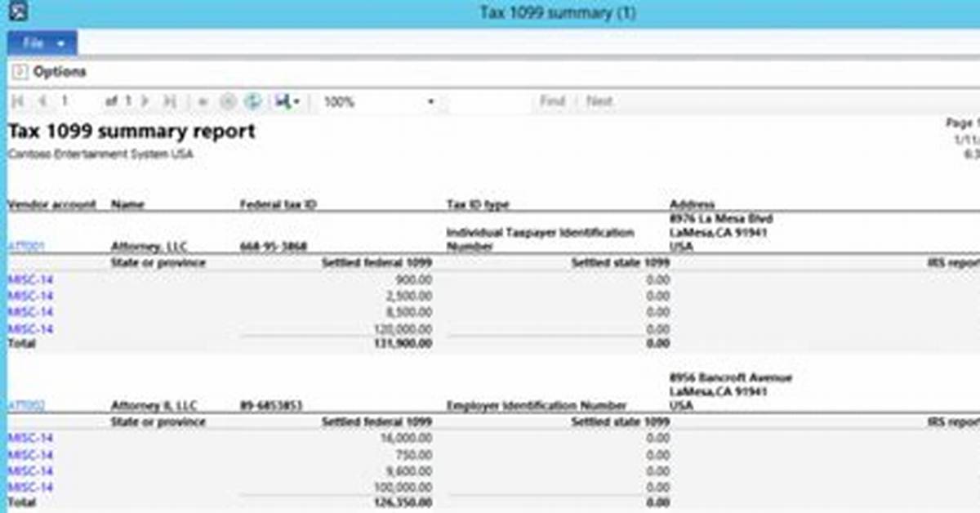
Task: Go to the first report page
Action: coord(19,101)
